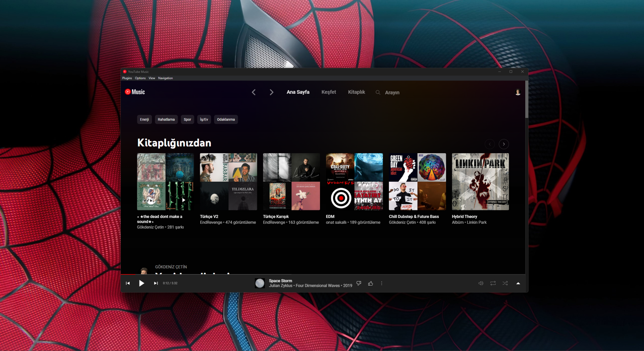Show previous items in Kitaplığınızdan carousel
644x351 pixels.
(490, 144)
